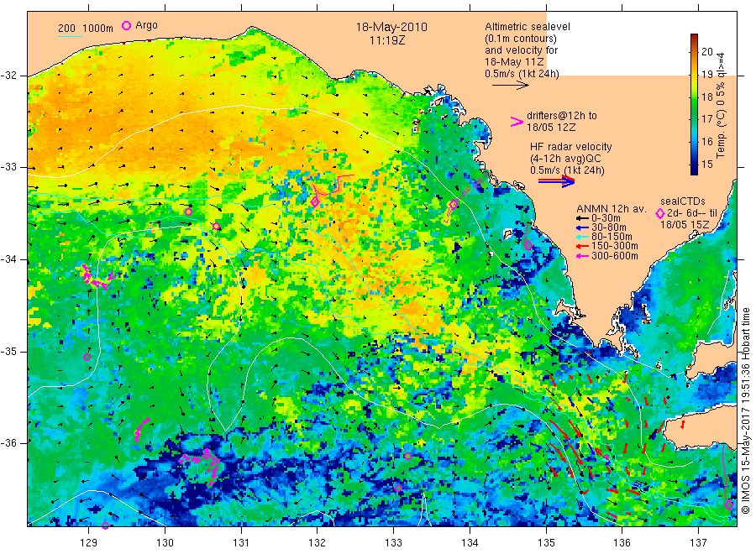Screen dimensions: 756x554
Task: Click the '1000m' depth contour label
Action: point(98,29)
